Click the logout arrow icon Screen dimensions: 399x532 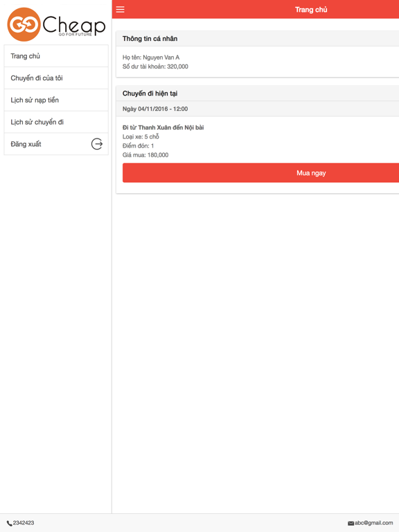(97, 144)
